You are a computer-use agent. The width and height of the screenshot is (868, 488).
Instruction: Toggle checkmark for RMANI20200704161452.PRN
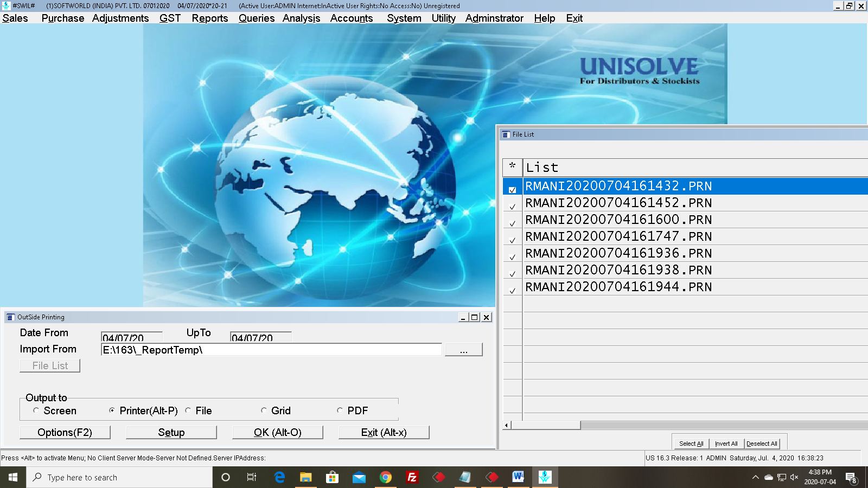(512, 207)
